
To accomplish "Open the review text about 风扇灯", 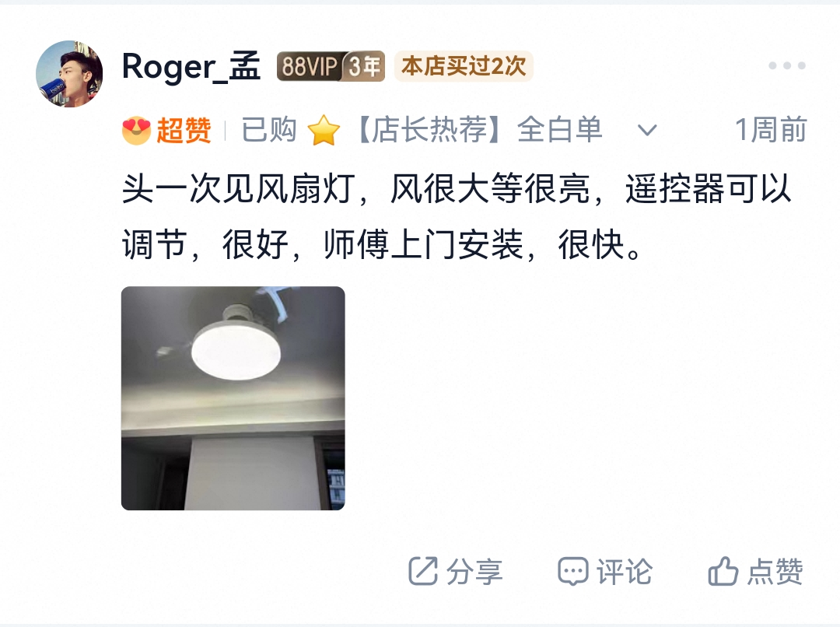I will [457, 217].
